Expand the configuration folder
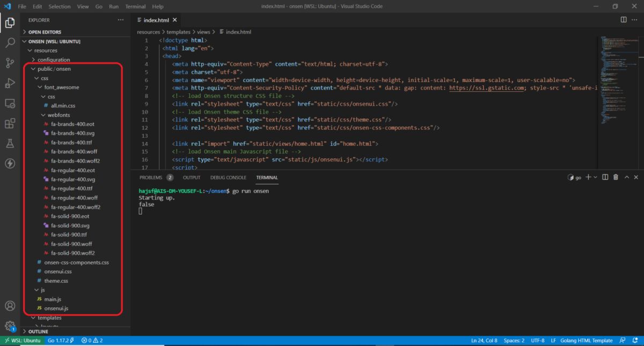This screenshot has width=644, height=346. click(x=75, y=60)
